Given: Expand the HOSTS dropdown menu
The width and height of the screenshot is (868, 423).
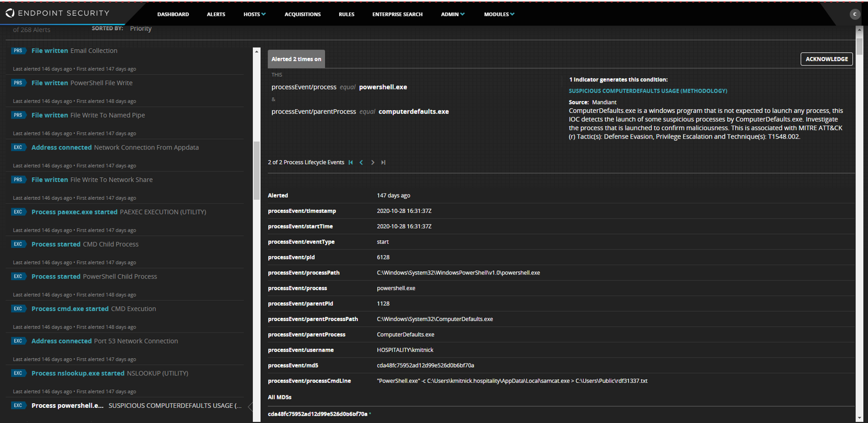Looking at the screenshot, I should [254, 14].
